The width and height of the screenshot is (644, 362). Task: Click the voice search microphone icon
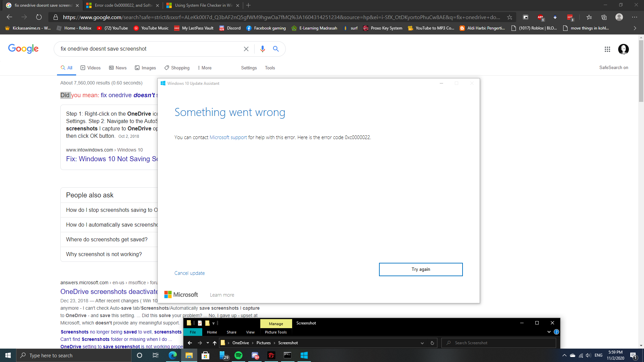click(263, 49)
